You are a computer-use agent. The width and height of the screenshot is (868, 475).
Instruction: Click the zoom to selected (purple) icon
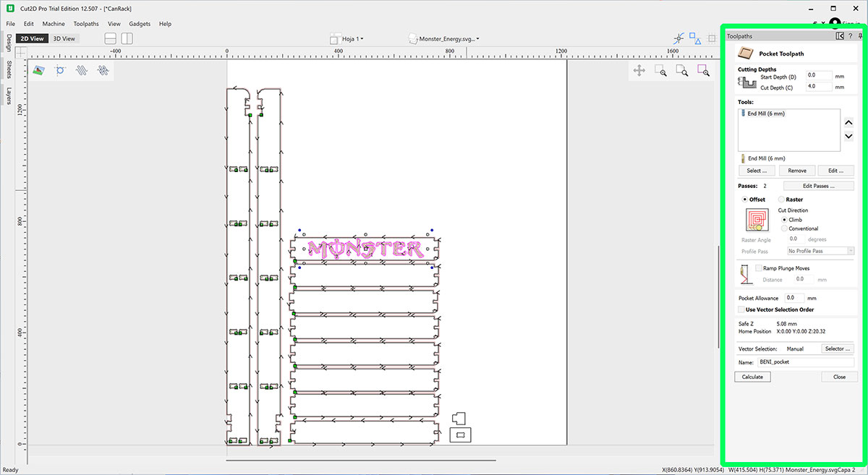[703, 70]
